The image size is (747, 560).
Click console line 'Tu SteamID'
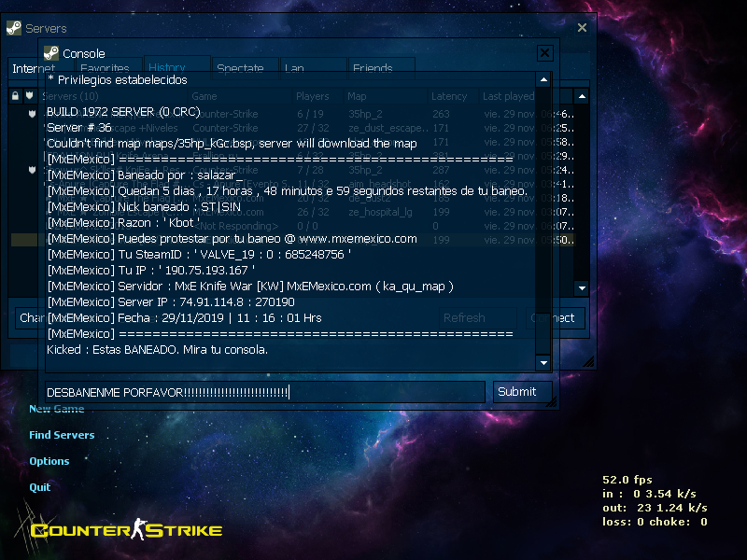pyautogui.click(x=199, y=254)
